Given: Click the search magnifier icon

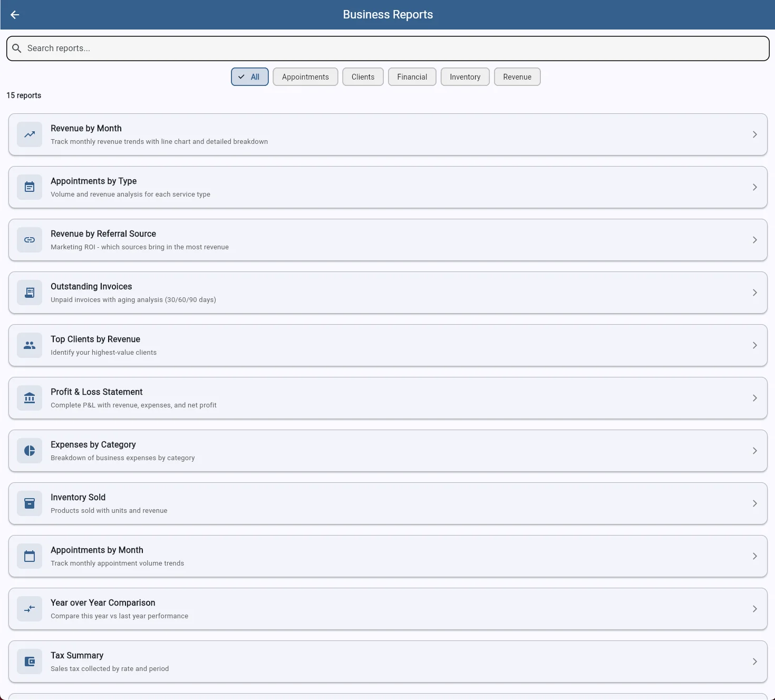Looking at the screenshot, I should click(x=17, y=48).
